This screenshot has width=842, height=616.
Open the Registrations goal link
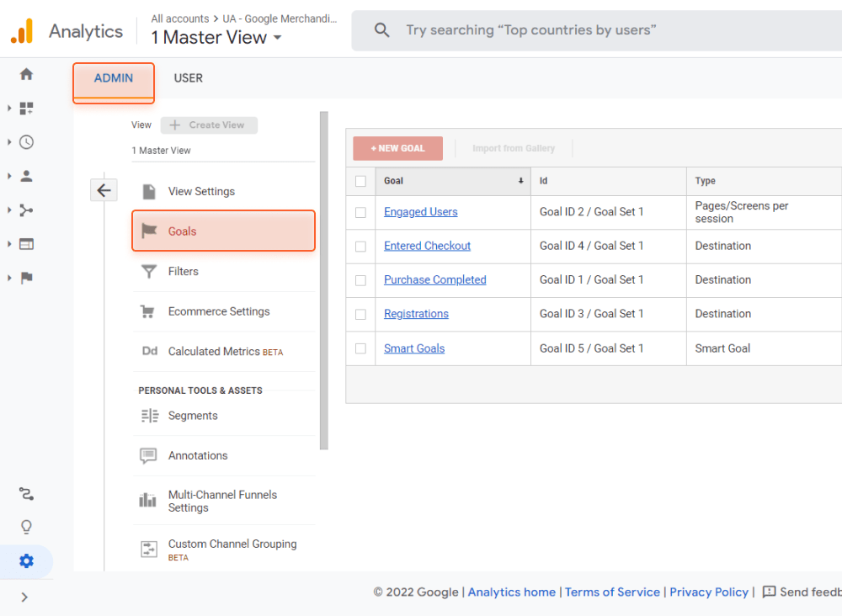click(416, 314)
